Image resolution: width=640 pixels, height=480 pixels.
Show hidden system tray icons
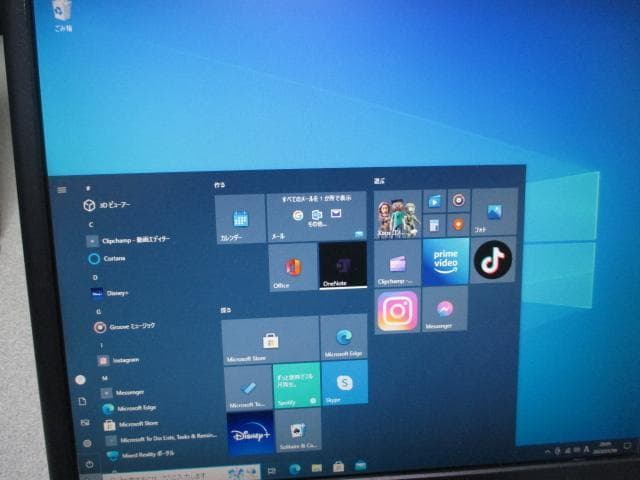(547, 451)
